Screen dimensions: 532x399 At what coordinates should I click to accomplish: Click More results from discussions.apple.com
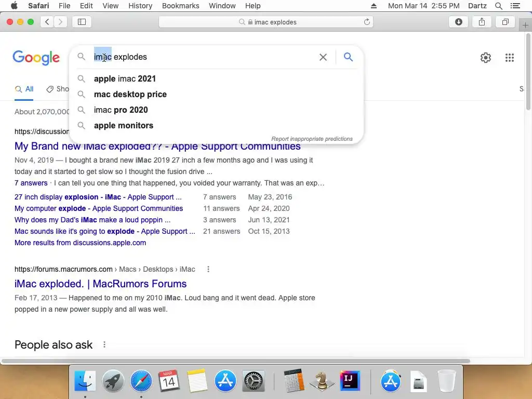(81, 243)
